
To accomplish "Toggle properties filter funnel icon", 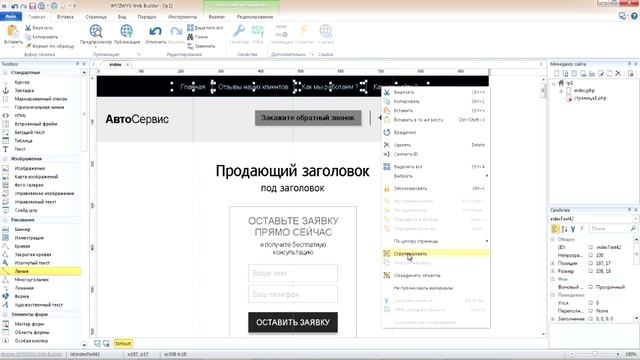I will 573,229.
